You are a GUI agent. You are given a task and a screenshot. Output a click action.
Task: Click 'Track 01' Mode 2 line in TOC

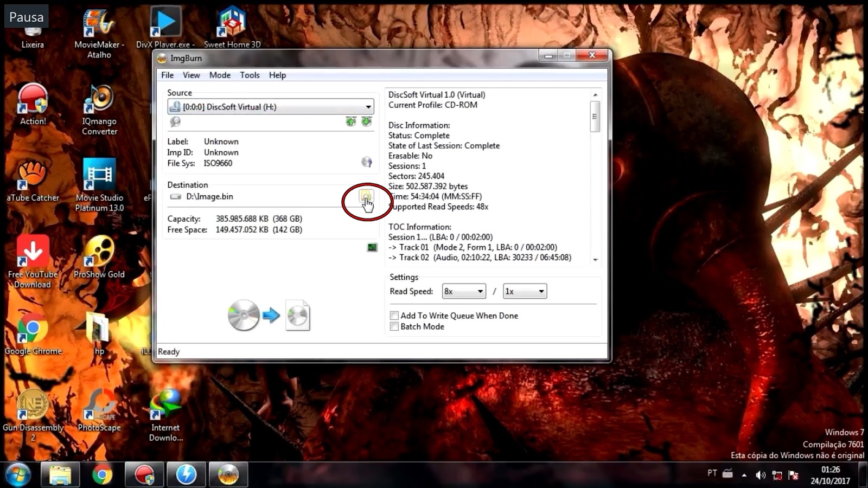pos(473,247)
